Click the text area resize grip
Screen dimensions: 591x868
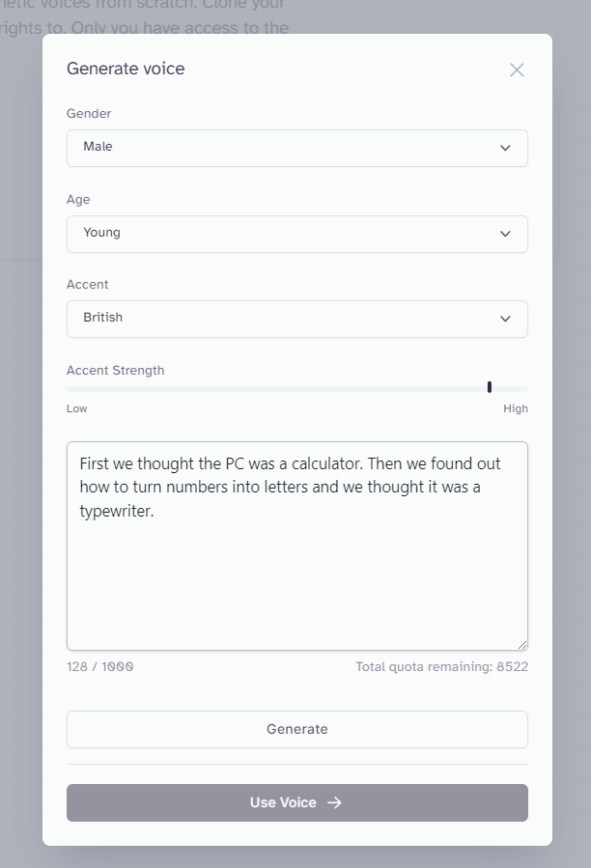[x=522, y=645]
